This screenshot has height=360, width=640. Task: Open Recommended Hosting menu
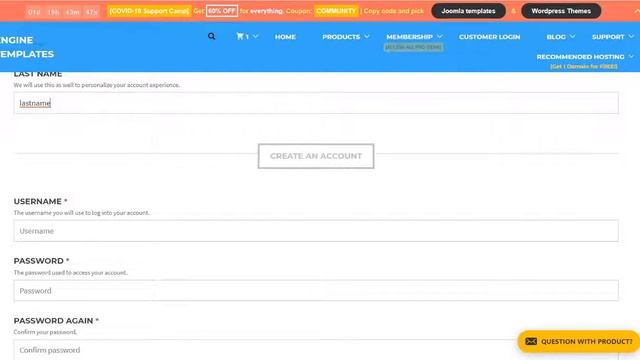[x=580, y=57]
